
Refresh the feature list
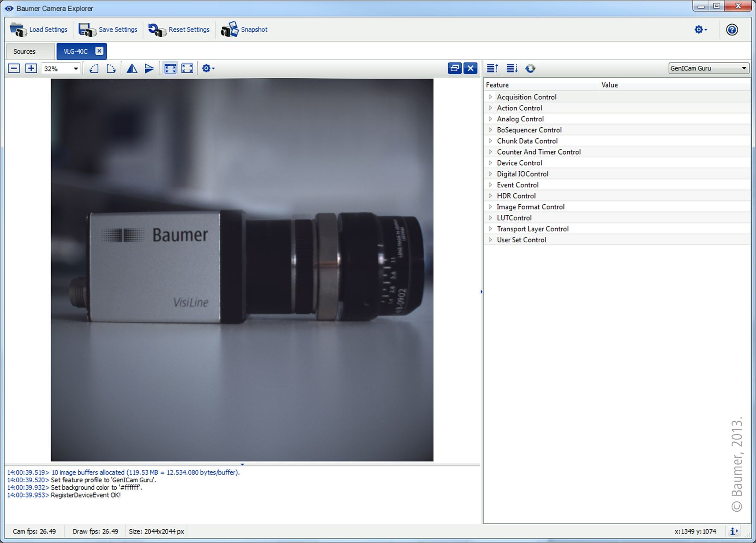pyautogui.click(x=530, y=68)
